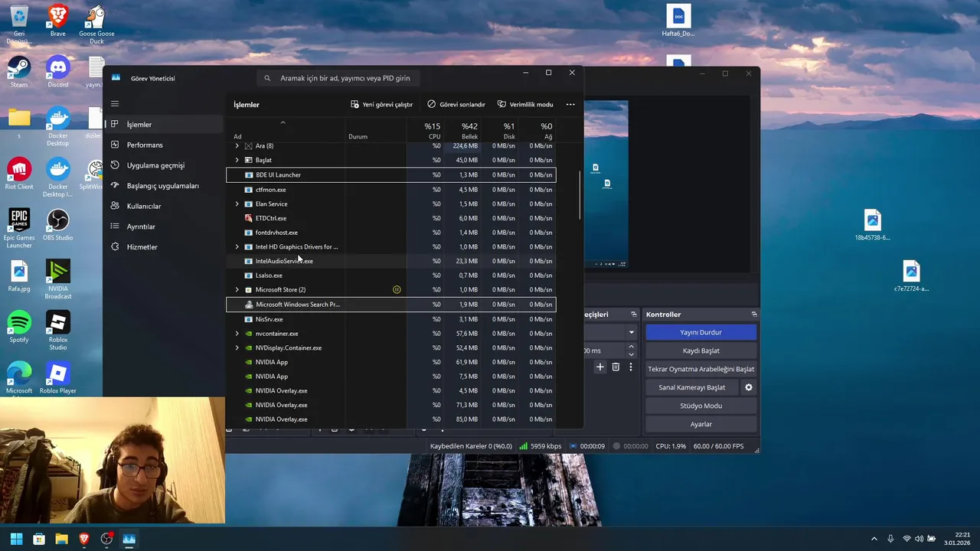This screenshot has width=980, height=551.
Task: Toggle Verimlilik modu
Action: click(525, 104)
